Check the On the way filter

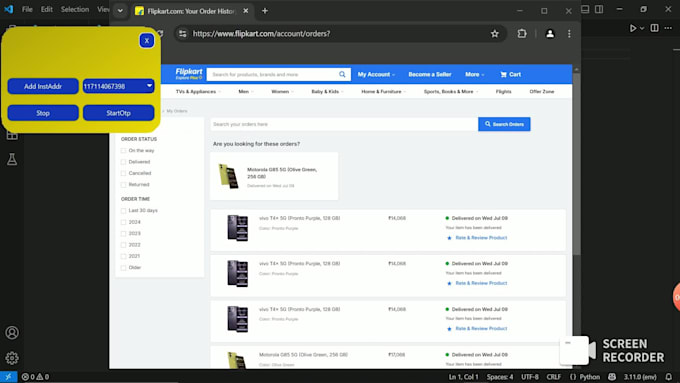click(123, 151)
